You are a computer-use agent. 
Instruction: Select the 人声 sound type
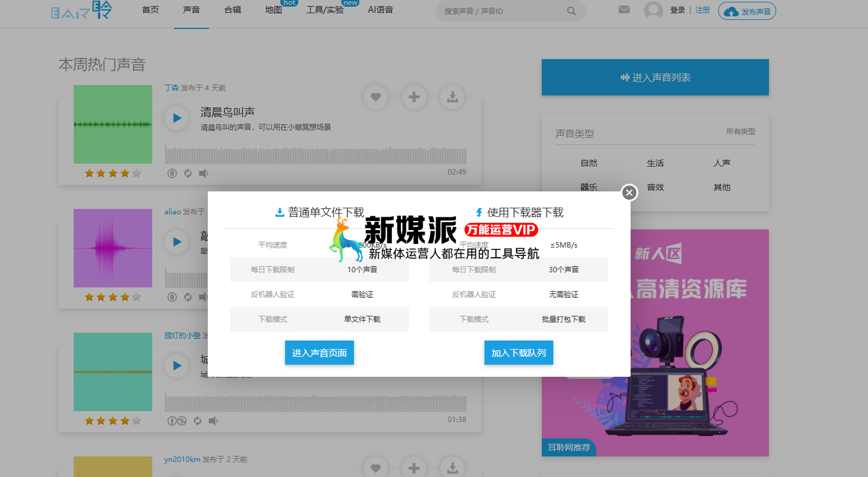(x=722, y=163)
